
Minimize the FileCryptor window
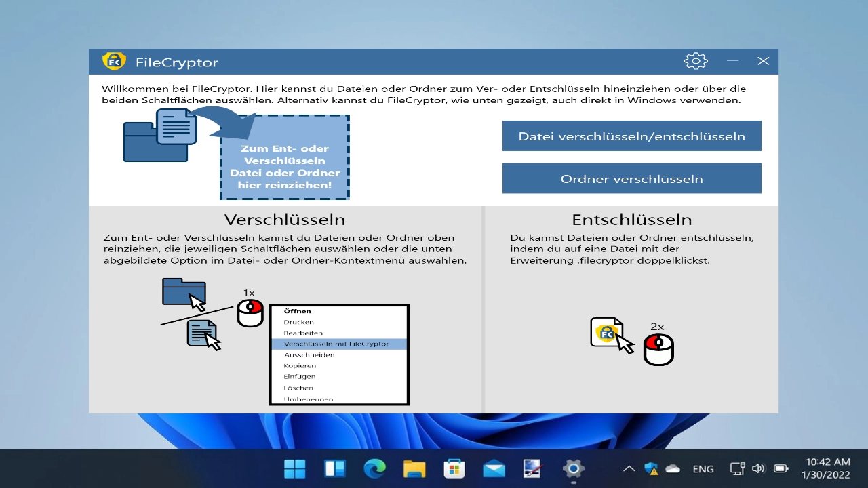732,61
